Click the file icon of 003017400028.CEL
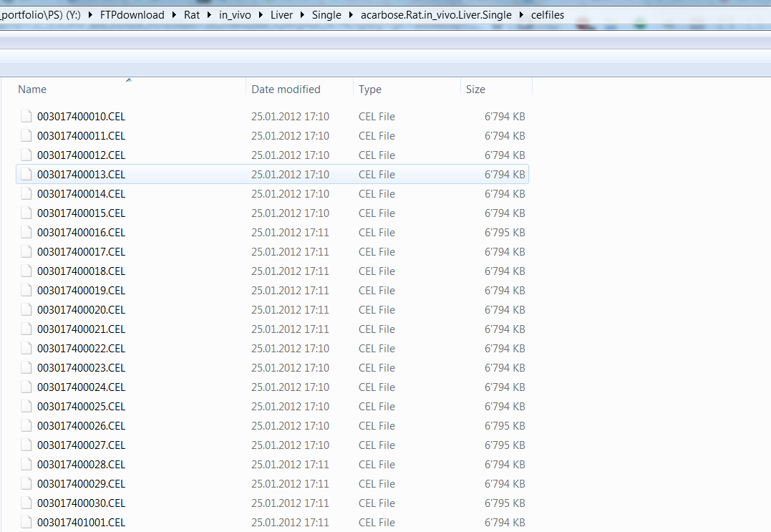The height and width of the screenshot is (532, 771). coord(26,465)
